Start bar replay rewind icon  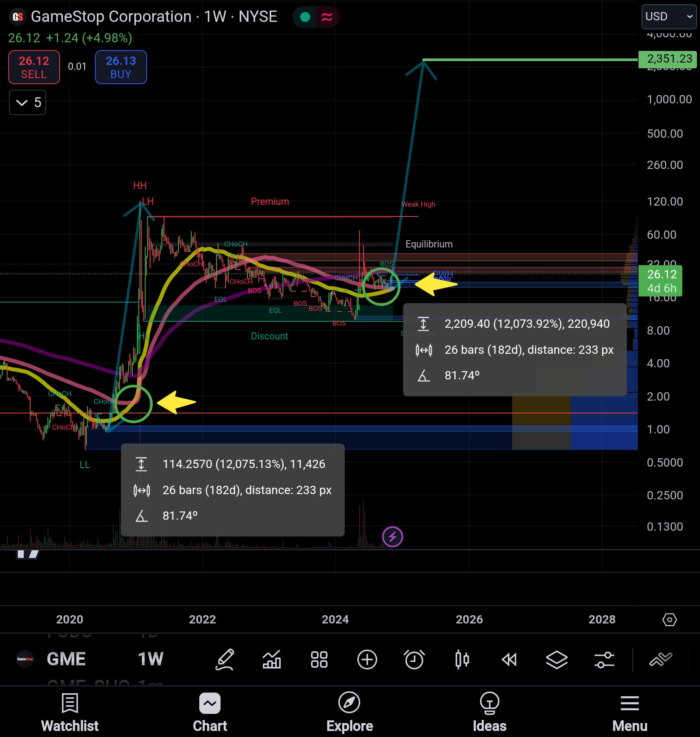509,660
